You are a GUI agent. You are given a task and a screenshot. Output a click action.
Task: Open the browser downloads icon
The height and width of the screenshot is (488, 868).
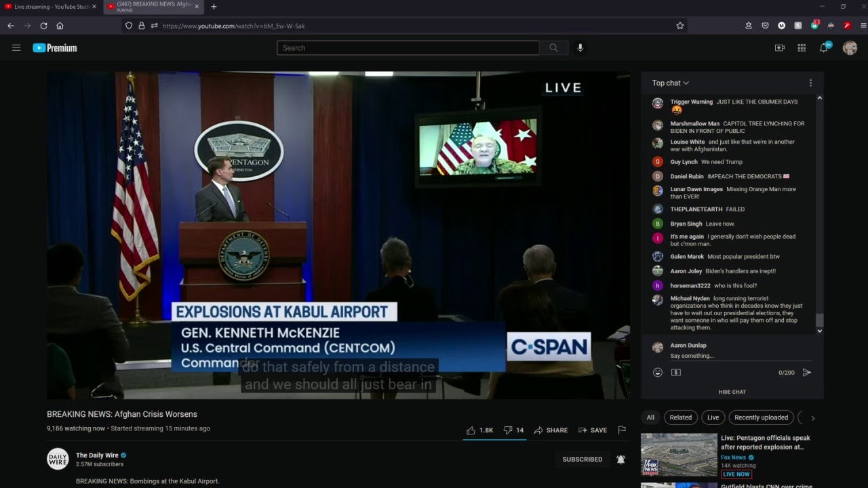(x=749, y=26)
